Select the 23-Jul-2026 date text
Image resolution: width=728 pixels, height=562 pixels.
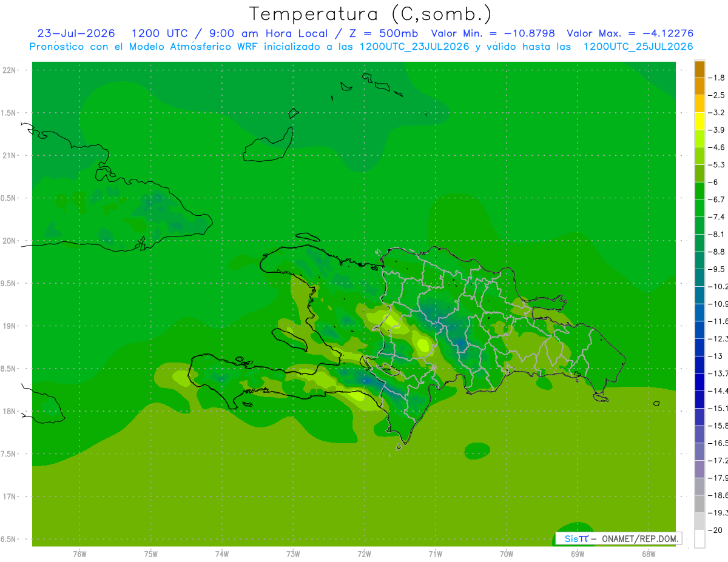(x=76, y=33)
